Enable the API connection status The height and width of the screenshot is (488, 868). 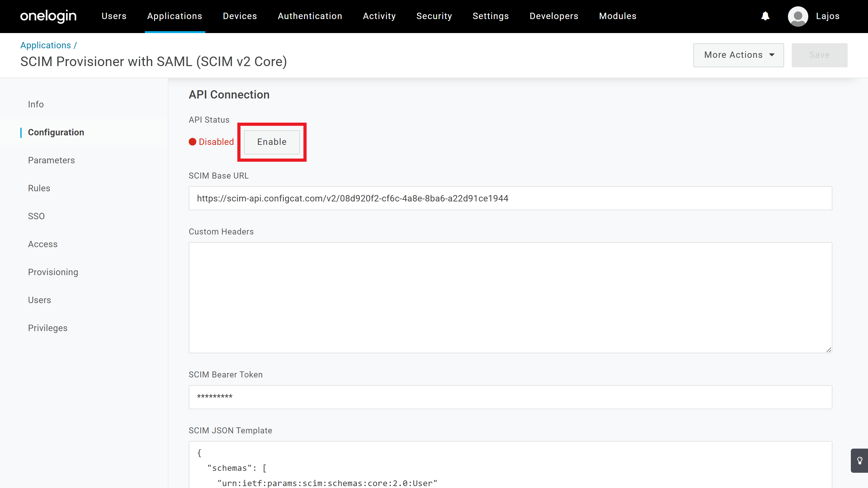(x=272, y=142)
